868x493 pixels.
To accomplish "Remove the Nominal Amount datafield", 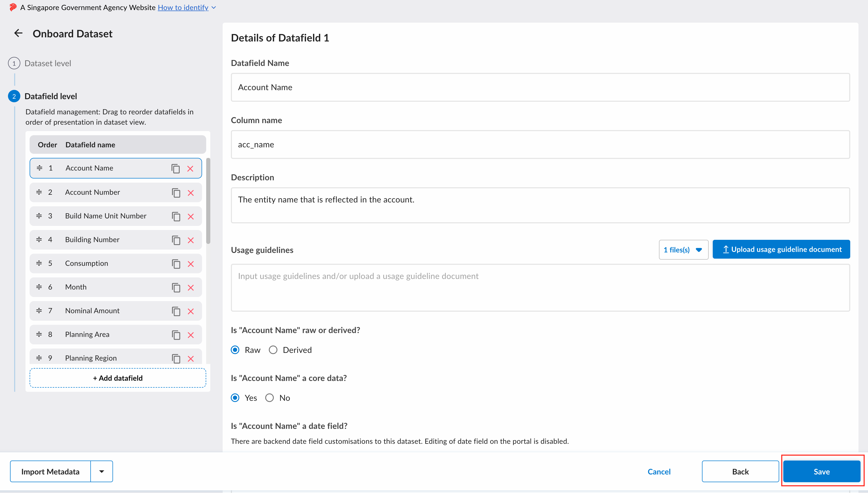I will 190,311.
